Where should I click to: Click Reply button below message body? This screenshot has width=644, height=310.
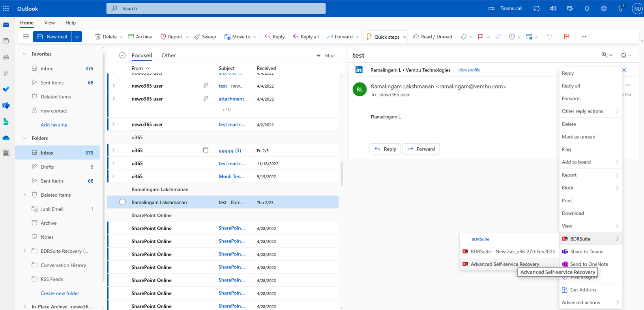click(x=385, y=149)
